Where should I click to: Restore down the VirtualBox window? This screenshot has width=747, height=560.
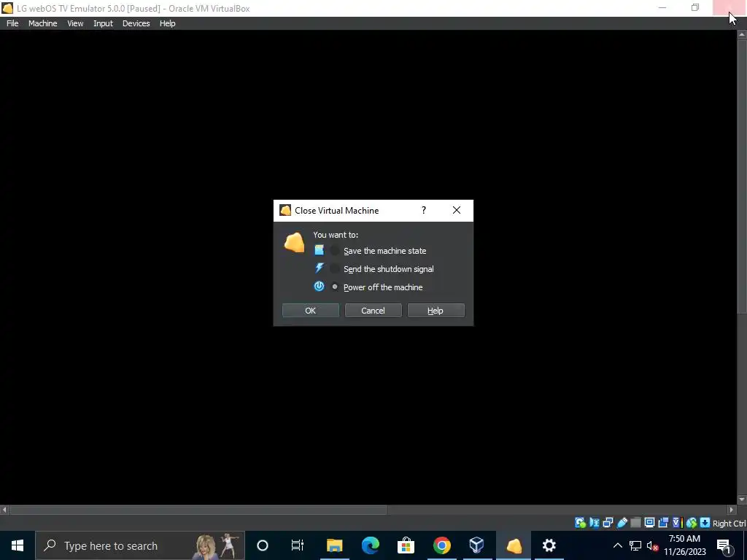(695, 8)
